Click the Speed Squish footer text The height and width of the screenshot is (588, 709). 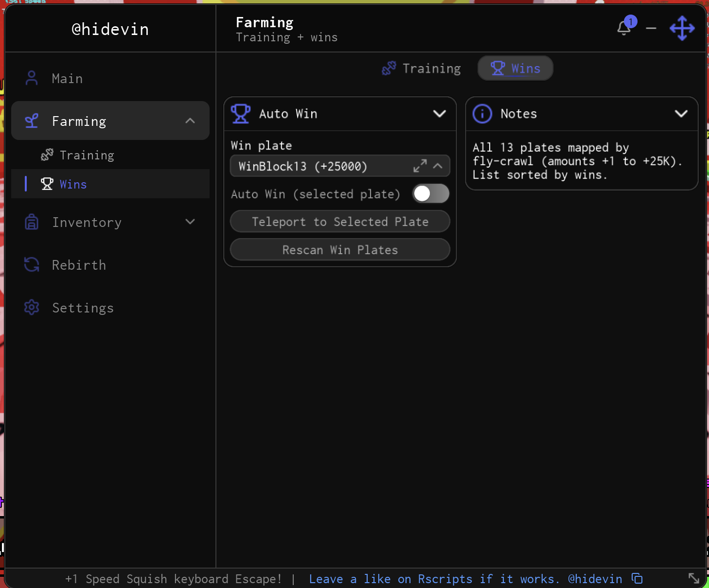(174, 579)
